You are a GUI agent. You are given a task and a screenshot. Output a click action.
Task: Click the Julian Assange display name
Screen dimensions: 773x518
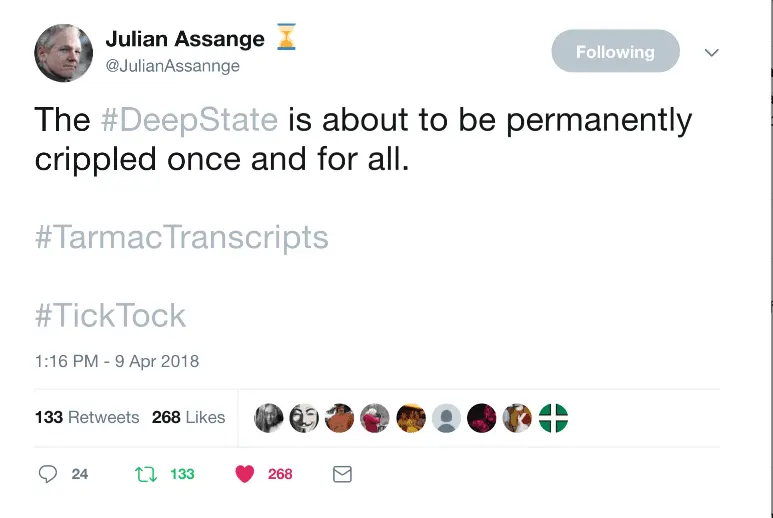[x=185, y=39]
